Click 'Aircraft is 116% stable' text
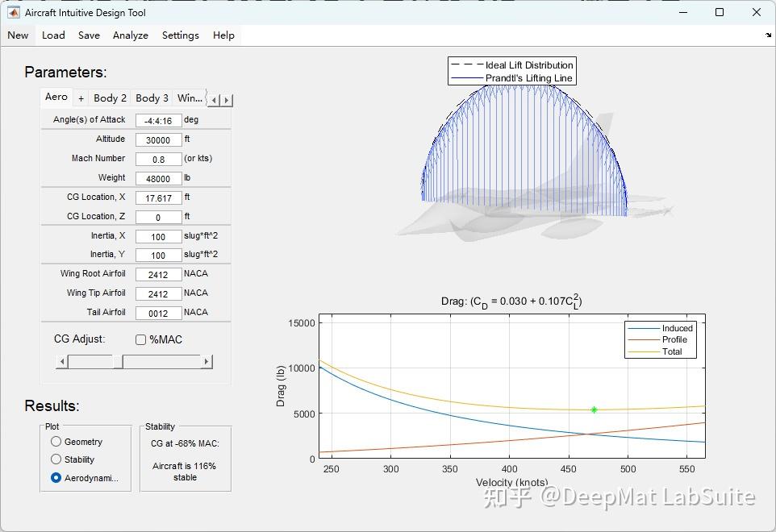776x532 pixels. 185,472
